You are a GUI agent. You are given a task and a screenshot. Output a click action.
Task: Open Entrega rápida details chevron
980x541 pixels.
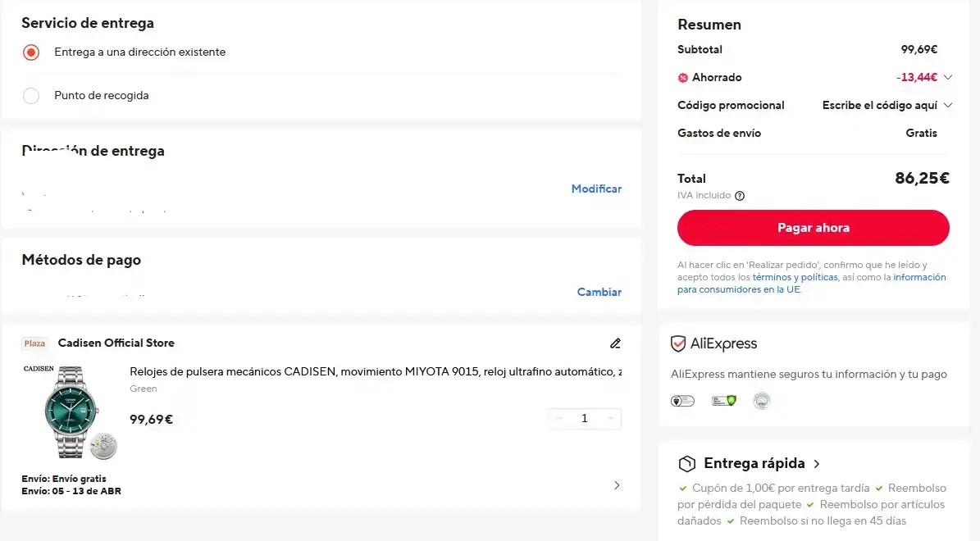(817, 464)
